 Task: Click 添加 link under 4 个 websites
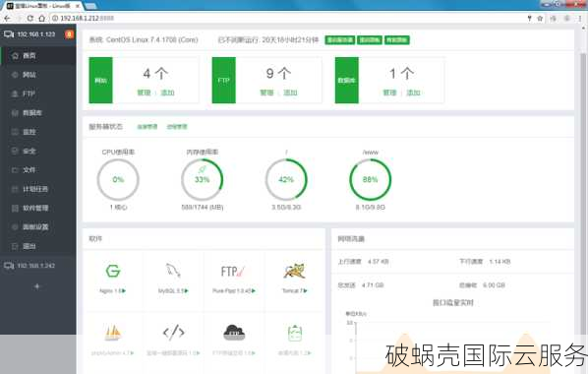point(167,93)
